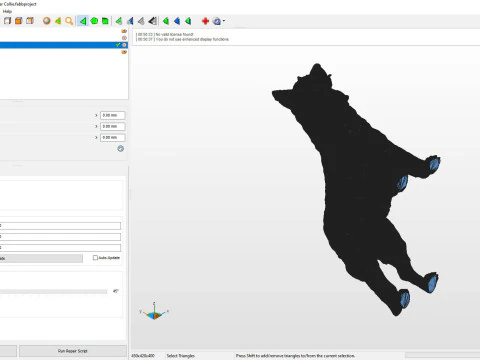Open dropdown arrow beside the blue globe icon
The image size is (480, 360).
tap(224, 21)
